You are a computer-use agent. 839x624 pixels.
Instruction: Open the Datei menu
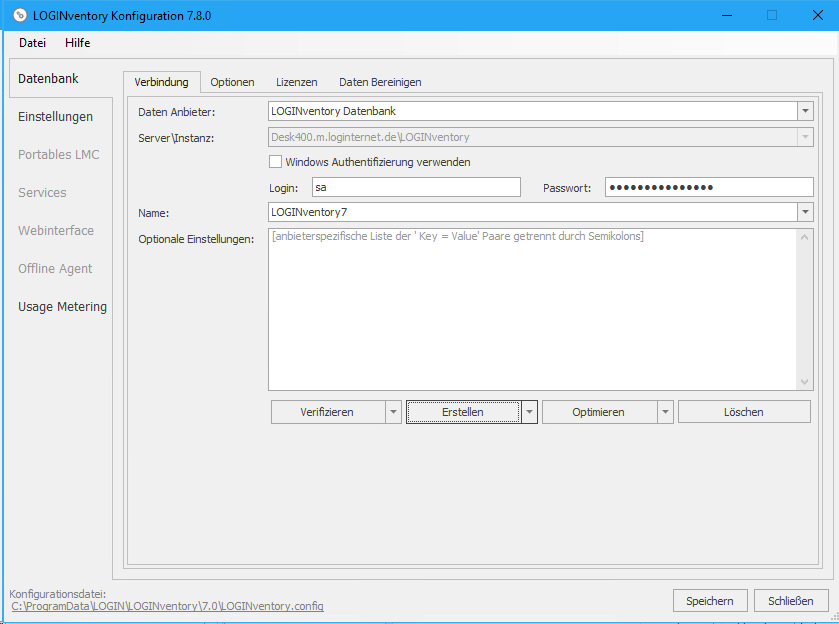pyautogui.click(x=33, y=43)
